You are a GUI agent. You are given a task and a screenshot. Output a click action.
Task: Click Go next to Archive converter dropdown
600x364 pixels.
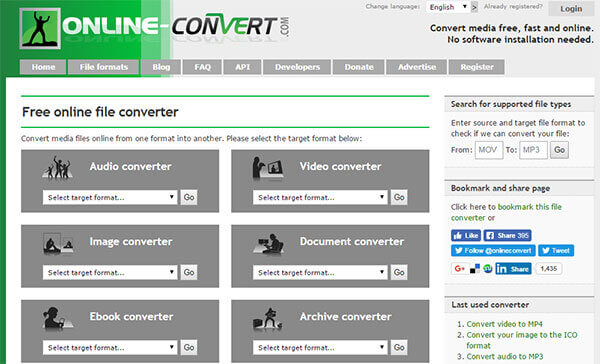click(x=399, y=348)
